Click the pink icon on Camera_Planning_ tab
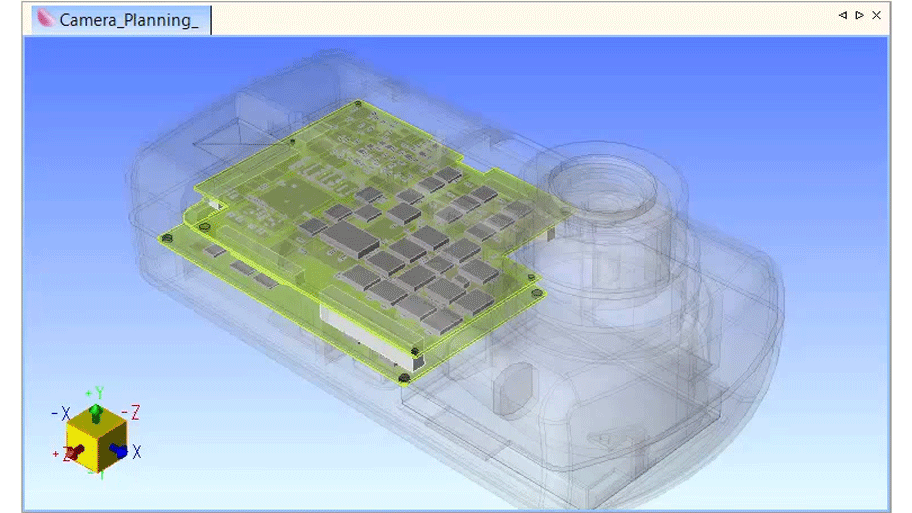This screenshot has width=912, height=513. [46, 19]
